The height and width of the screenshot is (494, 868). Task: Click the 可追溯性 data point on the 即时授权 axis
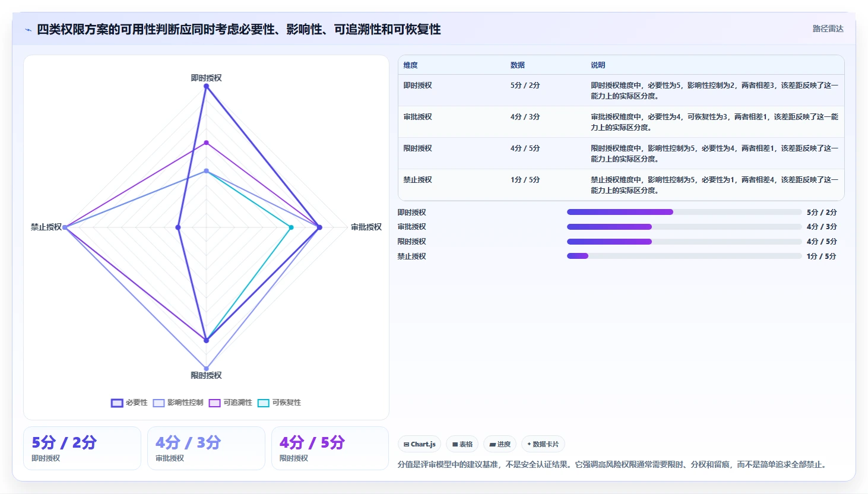click(x=207, y=142)
